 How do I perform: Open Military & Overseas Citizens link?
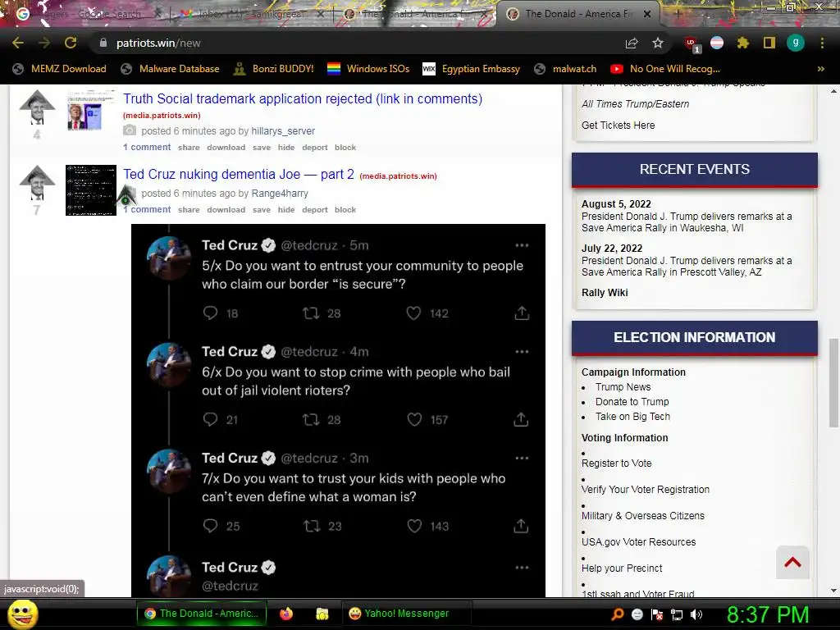pos(643,516)
